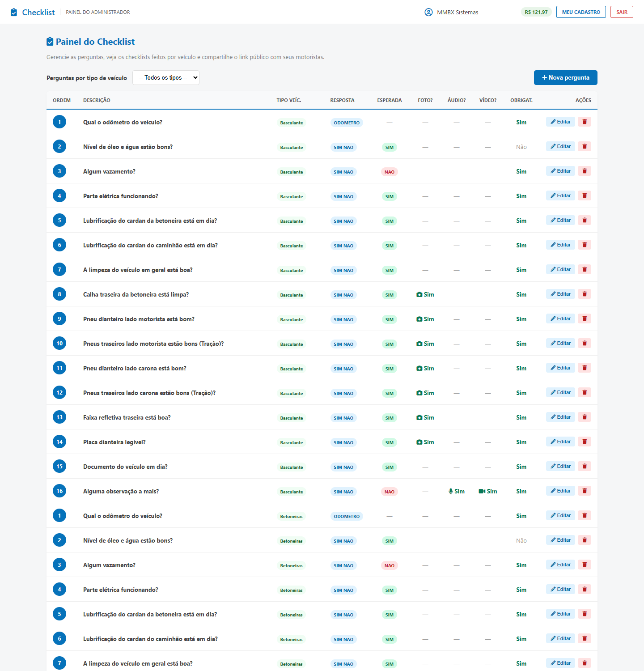Trash icon for 'Pneu dianteiro lado carona está bom?'
This screenshot has width=644, height=671.
(x=585, y=368)
